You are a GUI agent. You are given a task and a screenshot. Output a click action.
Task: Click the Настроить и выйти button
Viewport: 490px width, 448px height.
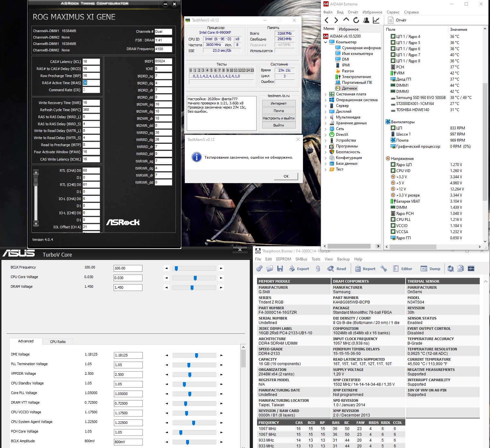tap(278, 118)
